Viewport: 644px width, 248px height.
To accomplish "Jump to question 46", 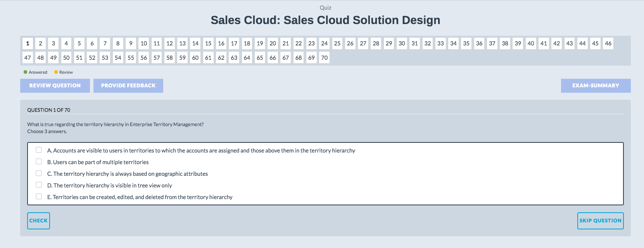I will [x=608, y=43].
